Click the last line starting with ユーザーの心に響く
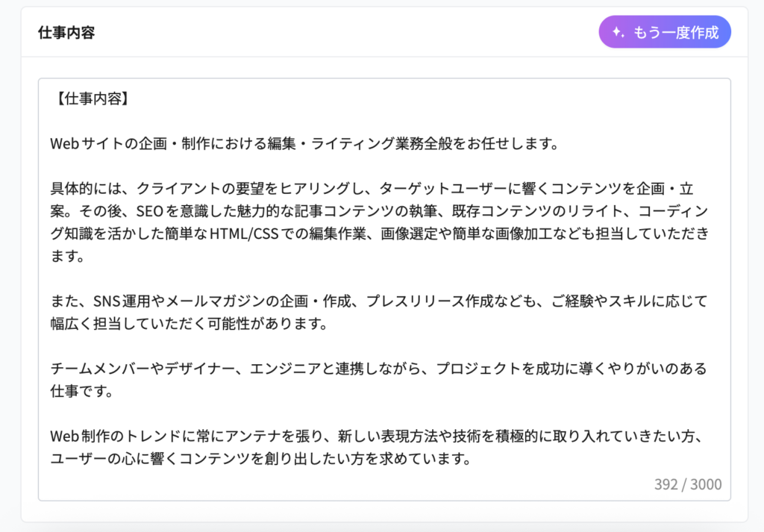This screenshot has width=764, height=532. pos(260,459)
